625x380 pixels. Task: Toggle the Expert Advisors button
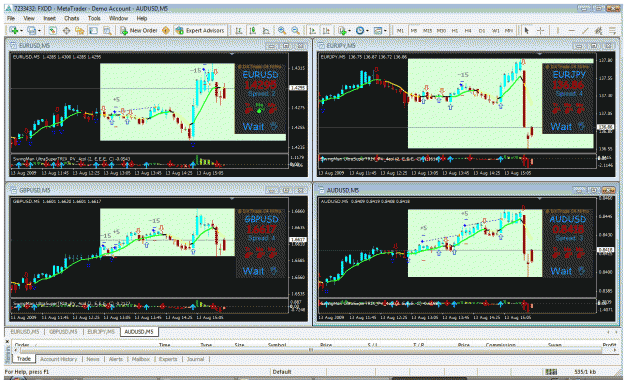coord(200,30)
